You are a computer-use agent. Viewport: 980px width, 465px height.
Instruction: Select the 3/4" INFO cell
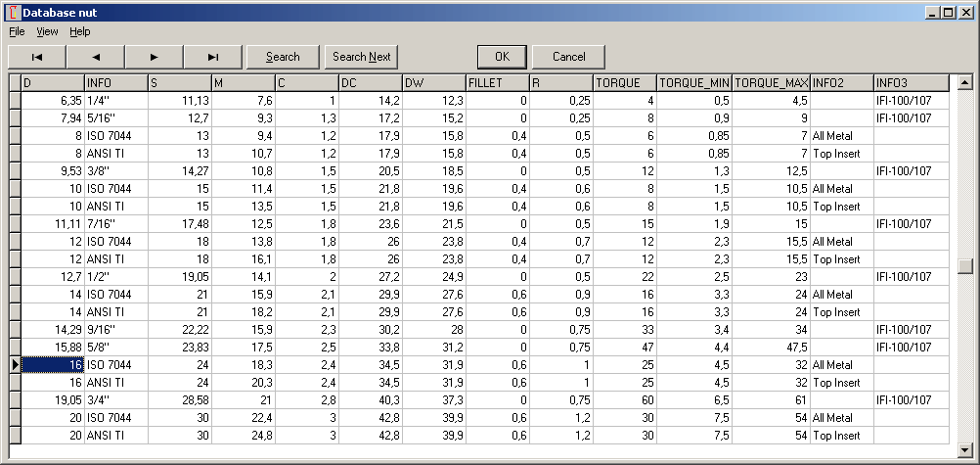click(115, 400)
